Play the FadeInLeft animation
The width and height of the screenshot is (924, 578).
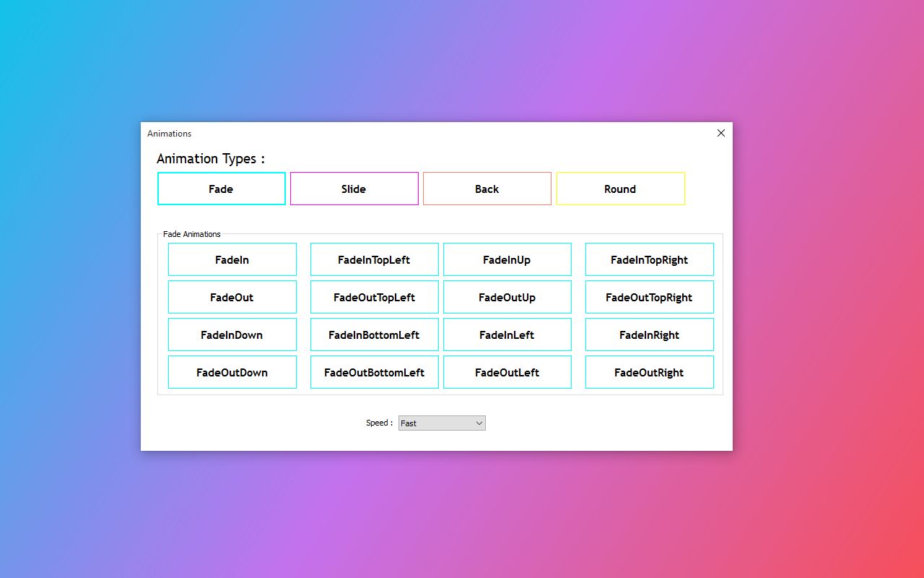tap(507, 335)
